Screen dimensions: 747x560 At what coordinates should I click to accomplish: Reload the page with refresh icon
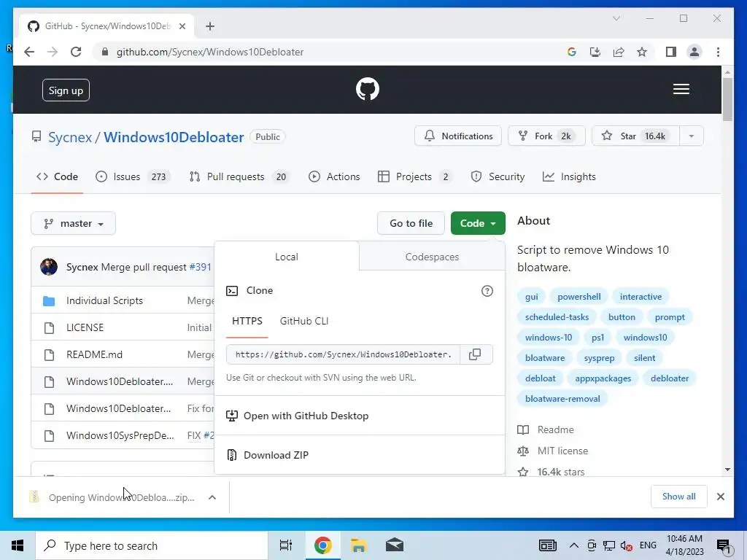(x=76, y=52)
